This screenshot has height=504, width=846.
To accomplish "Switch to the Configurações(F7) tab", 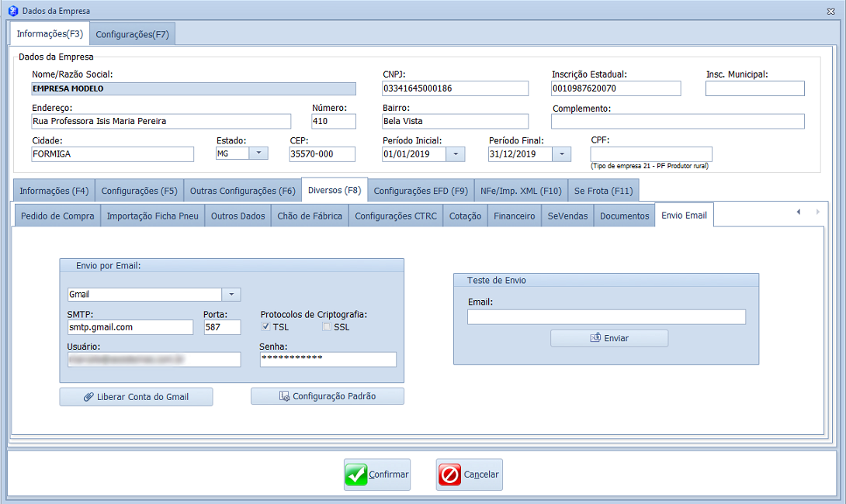I will point(133,34).
